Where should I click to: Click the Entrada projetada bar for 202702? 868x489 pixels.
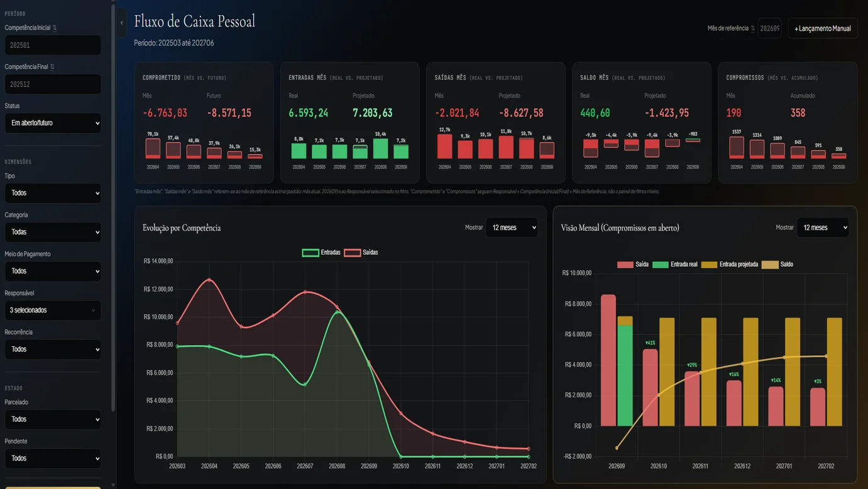point(834,371)
